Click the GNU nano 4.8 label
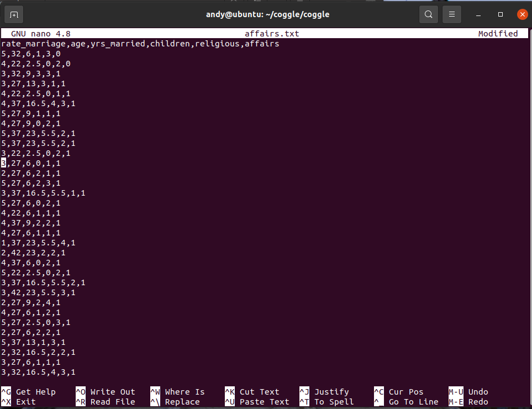Image resolution: width=532 pixels, height=409 pixels. pyautogui.click(x=41, y=34)
